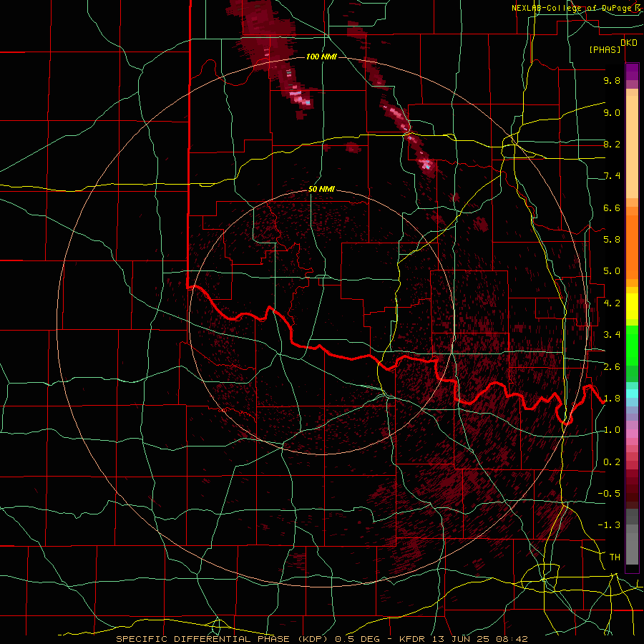644x644 pixels.
Task: Click the 3.4 scale value label
Action: point(612,335)
